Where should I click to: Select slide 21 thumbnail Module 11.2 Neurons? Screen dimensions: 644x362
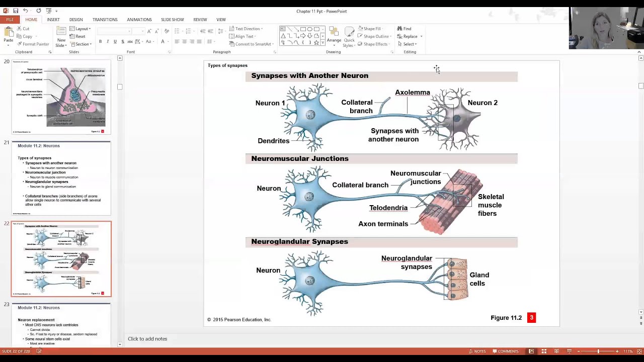(x=61, y=178)
